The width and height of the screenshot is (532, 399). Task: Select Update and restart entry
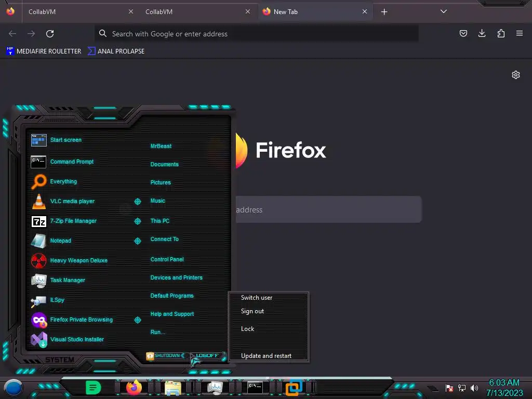[266, 356]
